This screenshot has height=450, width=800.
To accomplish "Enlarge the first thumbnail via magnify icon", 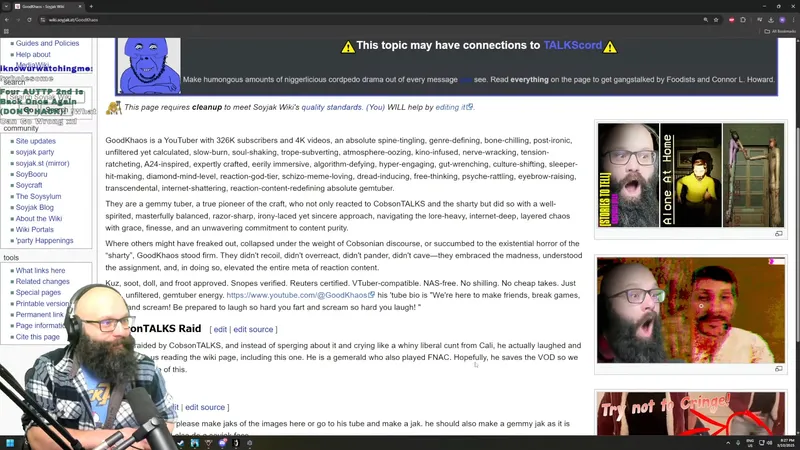I will coord(778,234).
